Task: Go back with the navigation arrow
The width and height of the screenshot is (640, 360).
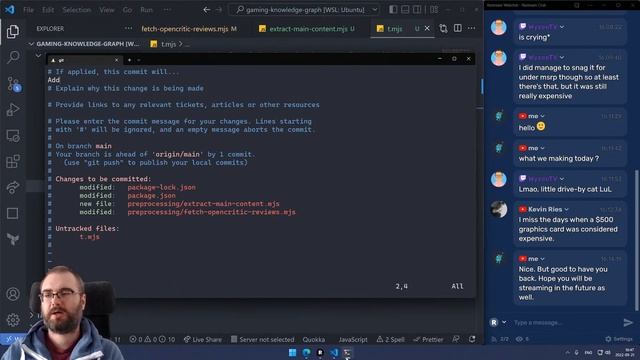Action: click(x=207, y=9)
